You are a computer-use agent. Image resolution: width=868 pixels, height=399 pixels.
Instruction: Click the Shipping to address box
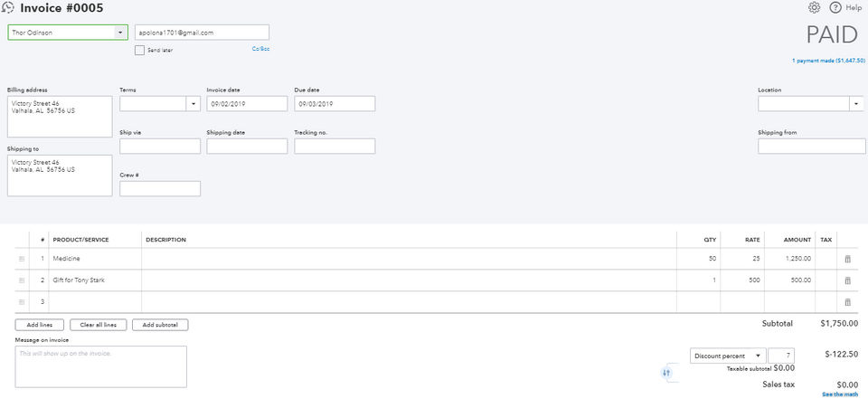click(x=60, y=176)
